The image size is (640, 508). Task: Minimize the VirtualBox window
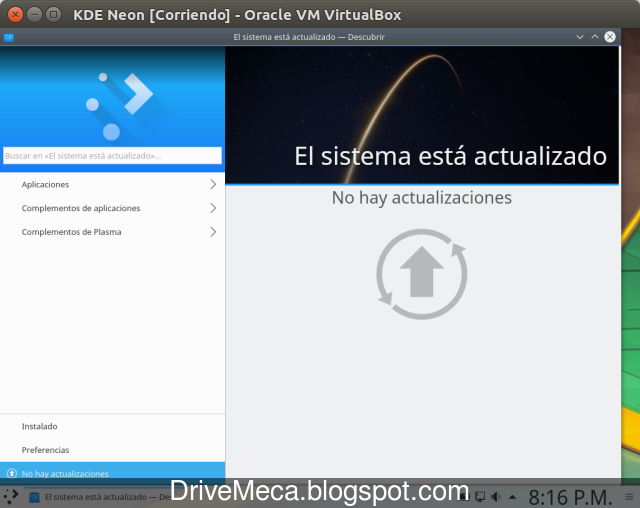coord(34,15)
